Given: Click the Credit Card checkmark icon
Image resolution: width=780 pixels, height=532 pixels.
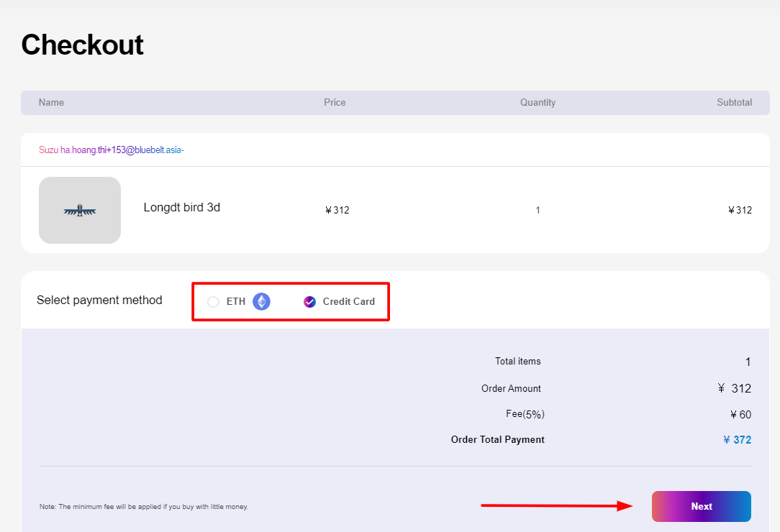Looking at the screenshot, I should click(x=309, y=301).
